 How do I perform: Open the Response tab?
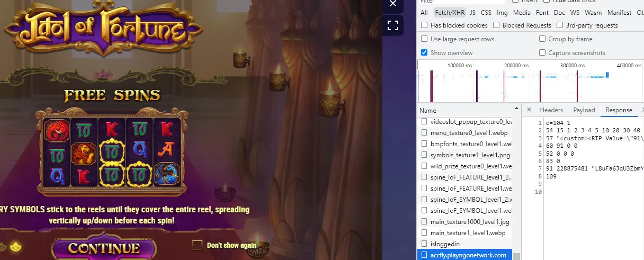tap(619, 110)
